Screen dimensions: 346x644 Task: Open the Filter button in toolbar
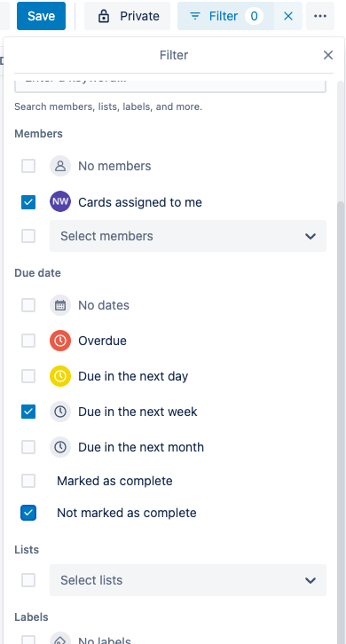[225, 16]
